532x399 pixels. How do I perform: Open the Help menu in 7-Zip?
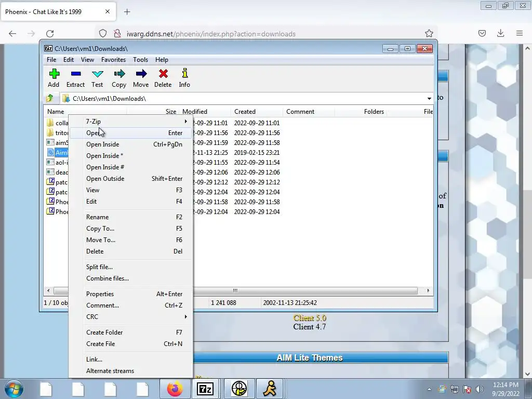point(162,60)
